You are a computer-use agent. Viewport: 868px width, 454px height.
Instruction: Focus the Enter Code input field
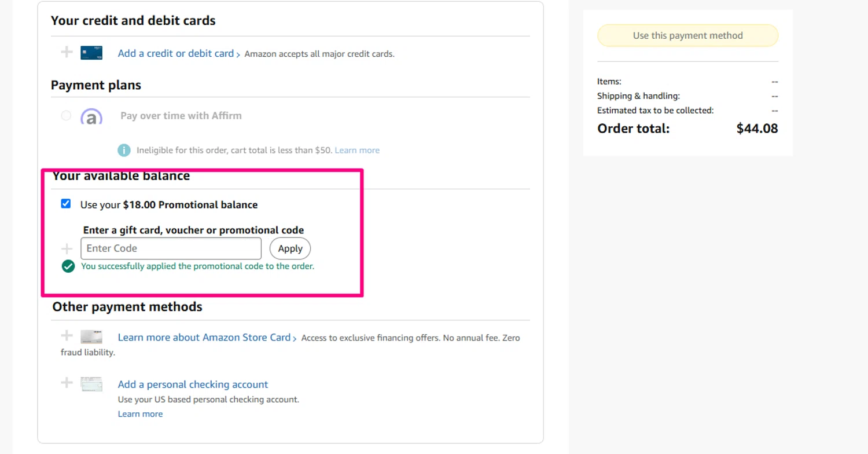[171, 248]
